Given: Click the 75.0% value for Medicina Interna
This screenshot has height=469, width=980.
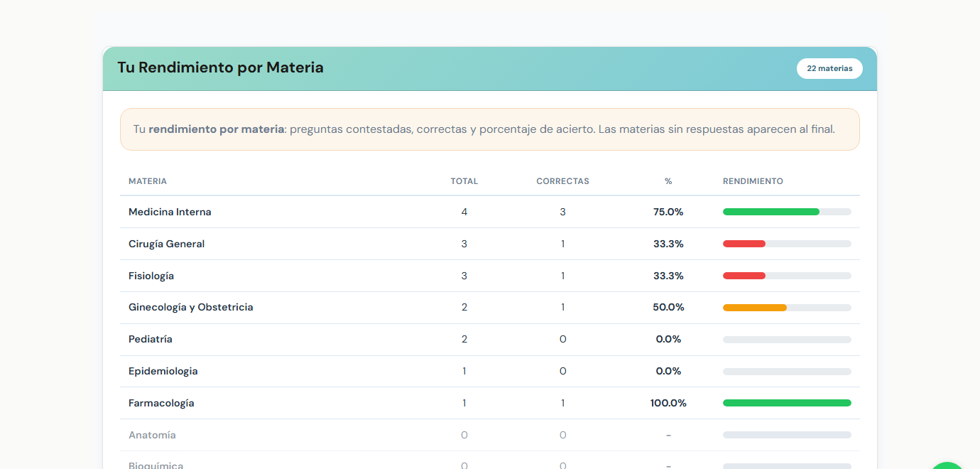Looking at the screenshot, I should coord(668,212).
